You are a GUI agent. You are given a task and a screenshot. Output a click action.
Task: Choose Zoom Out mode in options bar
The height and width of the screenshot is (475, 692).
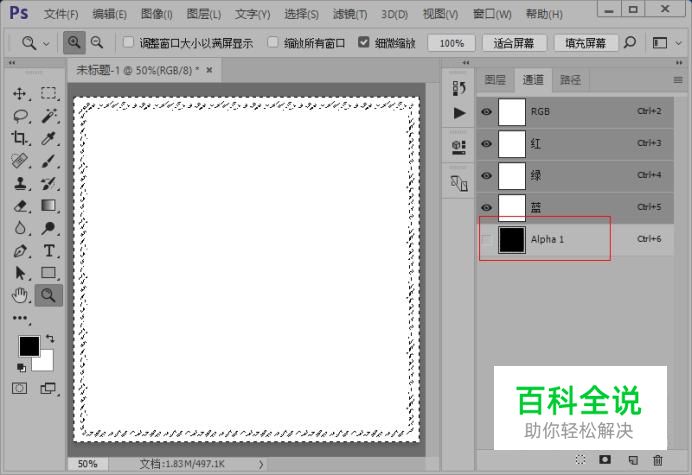(x=97, y=43)
